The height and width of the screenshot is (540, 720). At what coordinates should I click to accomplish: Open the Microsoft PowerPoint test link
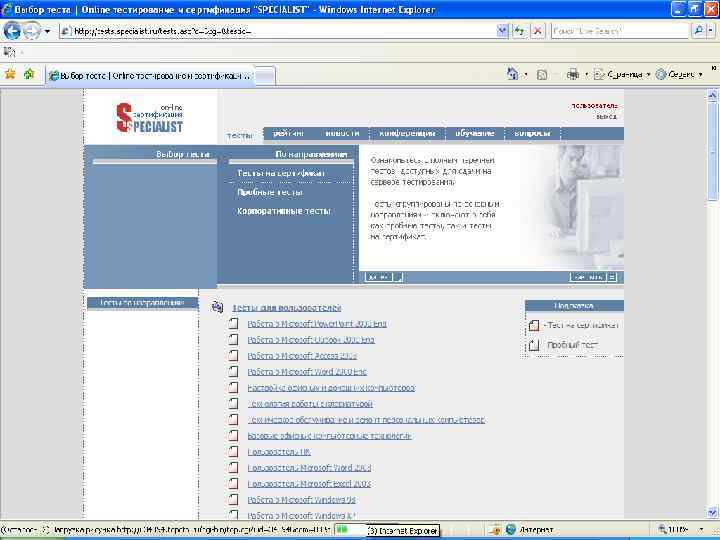point(317,324)
